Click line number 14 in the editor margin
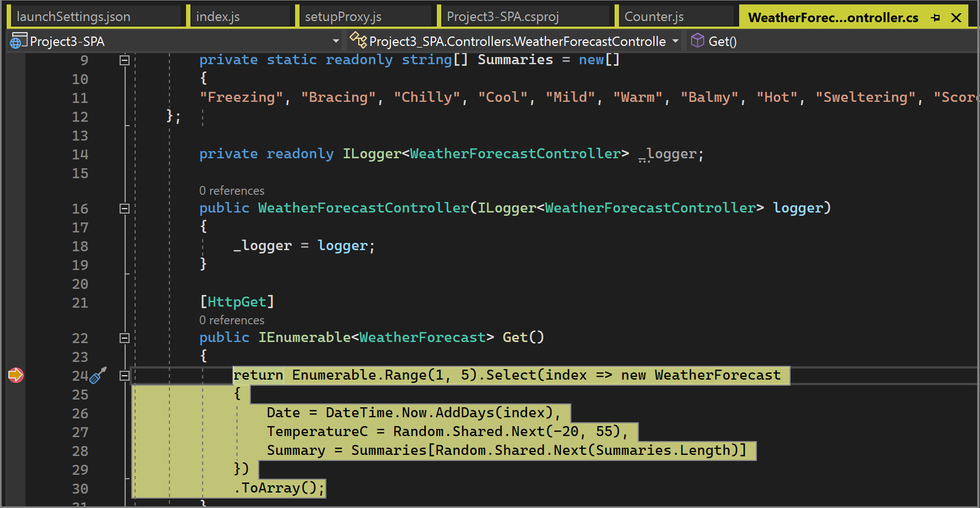 point(80,154)
